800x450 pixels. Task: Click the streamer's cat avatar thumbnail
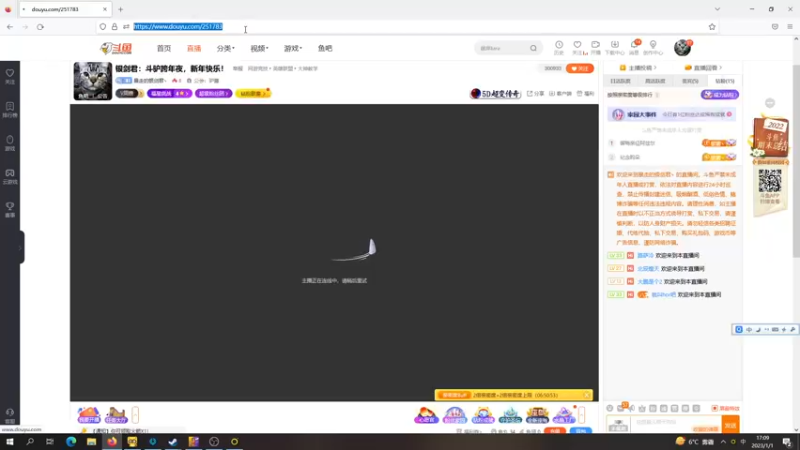pos(92,81)
